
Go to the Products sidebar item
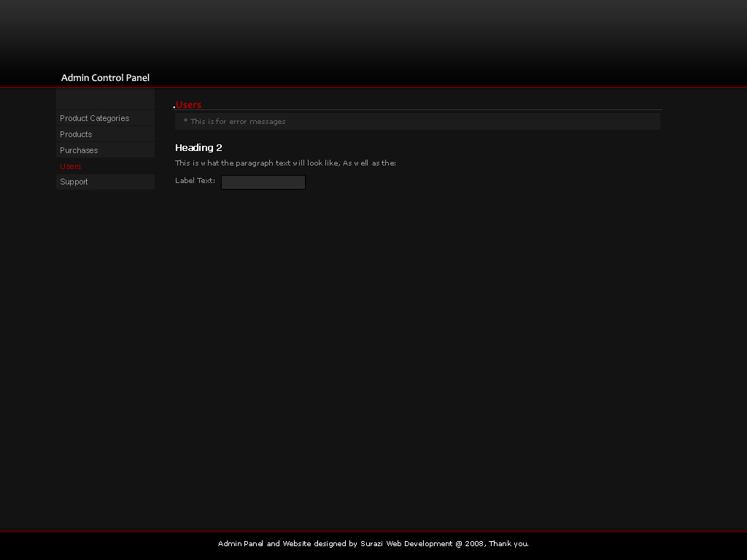tap(76, 134)
